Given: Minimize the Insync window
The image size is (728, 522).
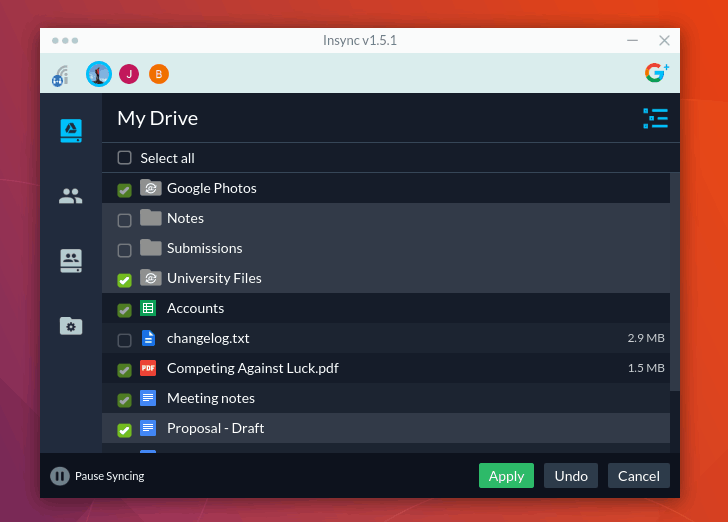Looking at the screenshot, I should coord(632,40).
